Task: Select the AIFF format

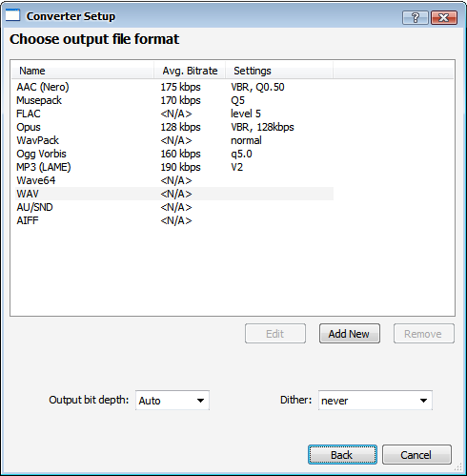Action: click(x=174, y=220)
